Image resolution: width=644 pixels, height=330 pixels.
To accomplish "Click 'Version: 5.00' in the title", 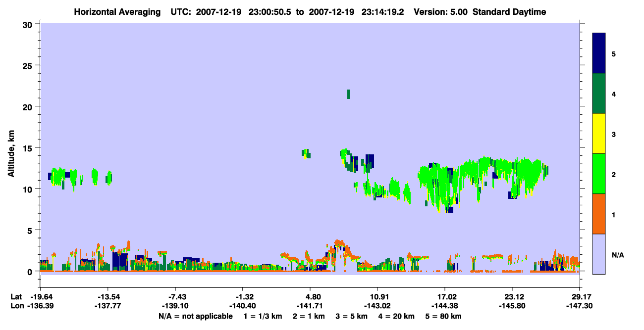I will tap(440, 12).
